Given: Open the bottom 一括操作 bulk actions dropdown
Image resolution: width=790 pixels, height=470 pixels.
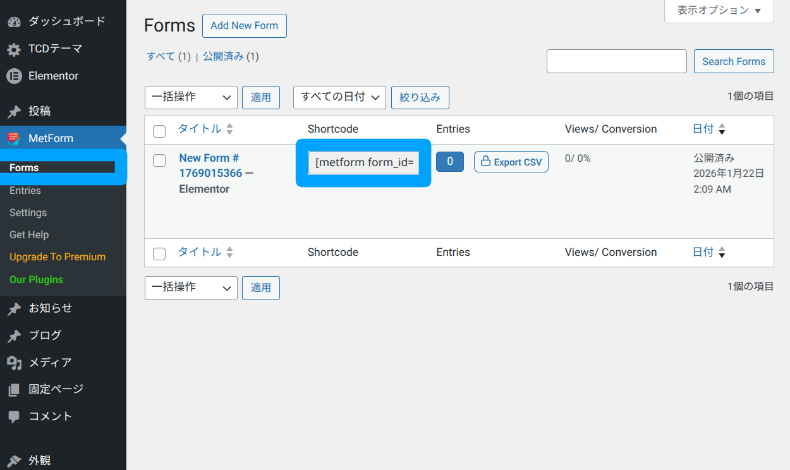Looking at the screenshot, I should [191, 288].
